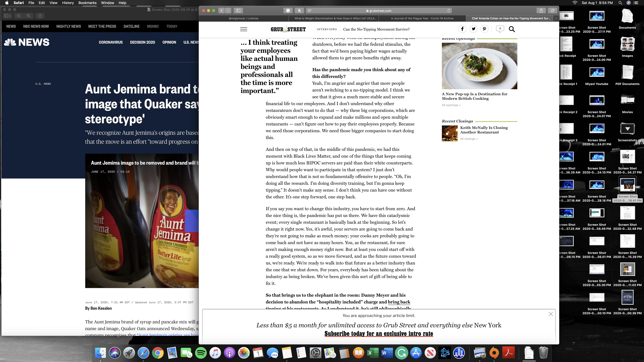Reload the grubstreet.com page

click(x=449, y=10)
